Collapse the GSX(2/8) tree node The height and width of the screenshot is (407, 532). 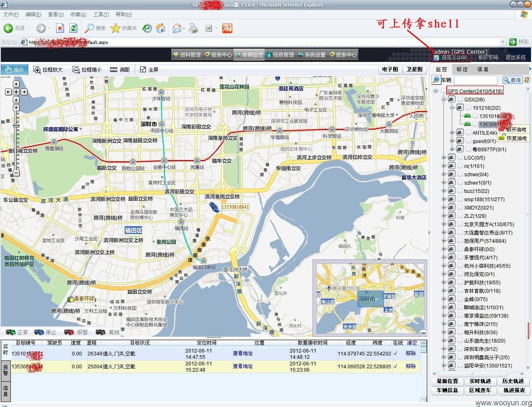pos(444,99)
